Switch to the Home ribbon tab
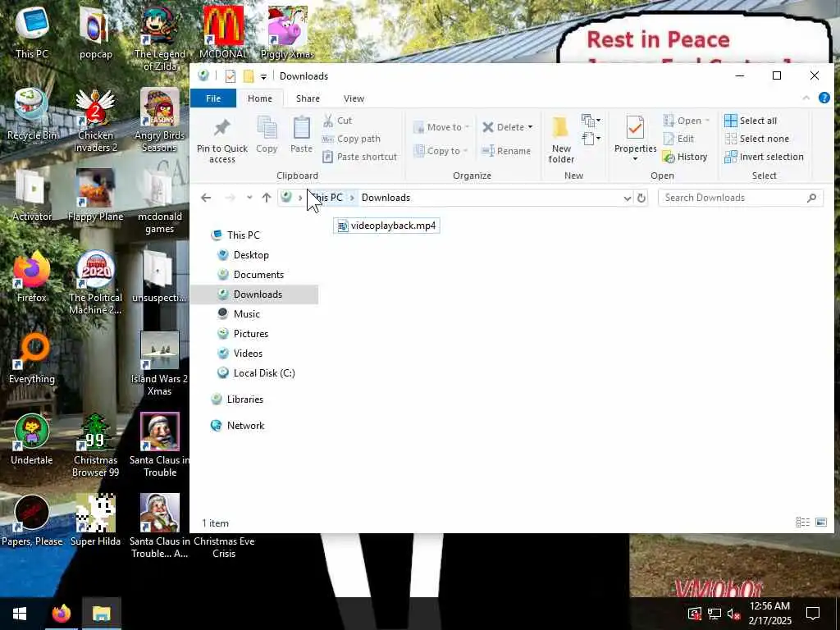This screenshot has width=840, height=630. pyautogui.click(x=260, y=98)
